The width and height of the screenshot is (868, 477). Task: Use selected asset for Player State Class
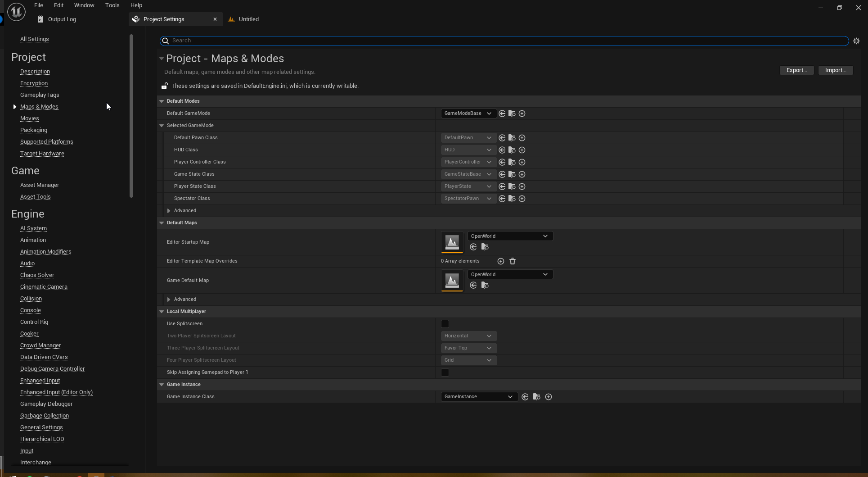pos(502,186)
